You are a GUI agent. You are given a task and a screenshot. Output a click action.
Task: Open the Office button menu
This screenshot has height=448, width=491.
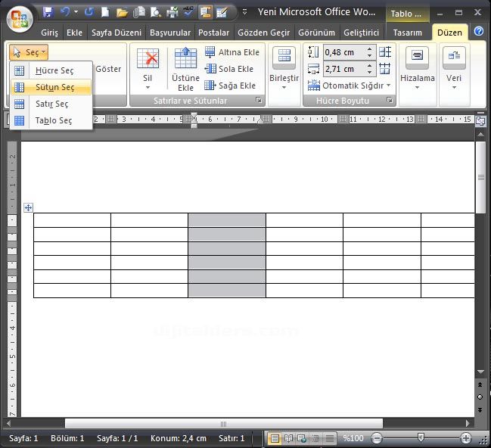(x=20, y=19)
